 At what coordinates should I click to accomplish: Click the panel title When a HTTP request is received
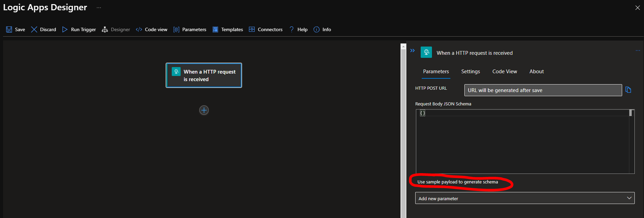coord(475,53)
